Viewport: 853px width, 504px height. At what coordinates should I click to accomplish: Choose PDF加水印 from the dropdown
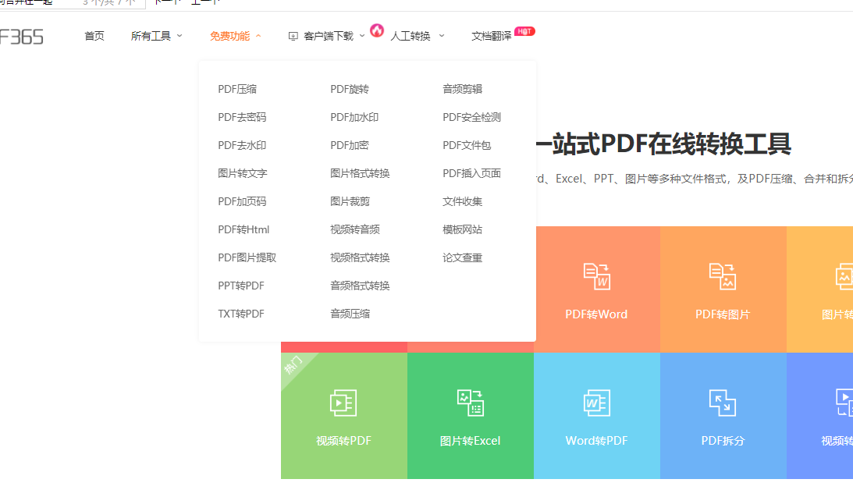(354, 118)
